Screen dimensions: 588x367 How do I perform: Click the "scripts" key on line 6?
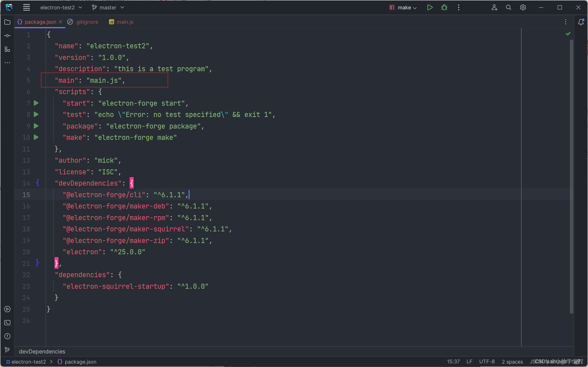point(72,92)
